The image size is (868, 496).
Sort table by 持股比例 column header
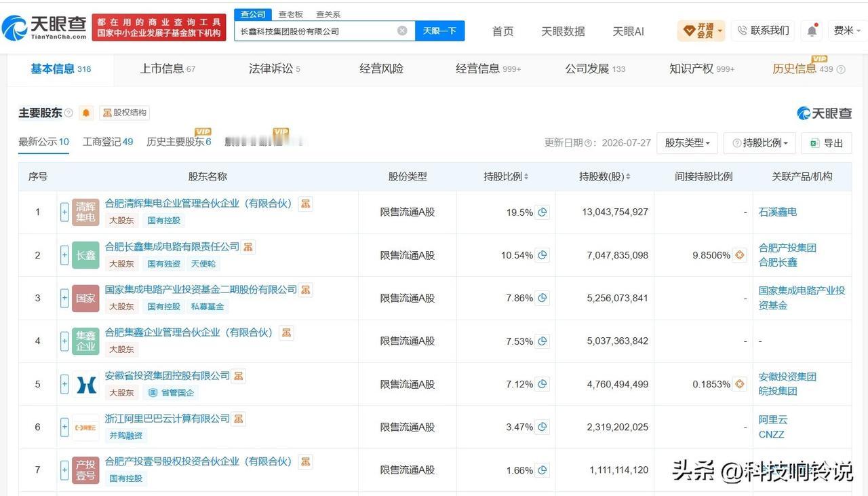(x=506, y=176)
